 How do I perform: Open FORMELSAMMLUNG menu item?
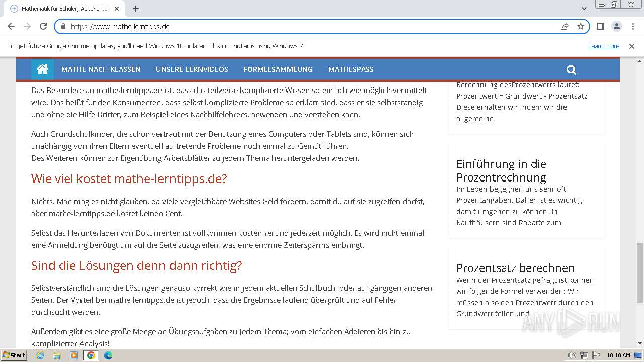[278, 69]
